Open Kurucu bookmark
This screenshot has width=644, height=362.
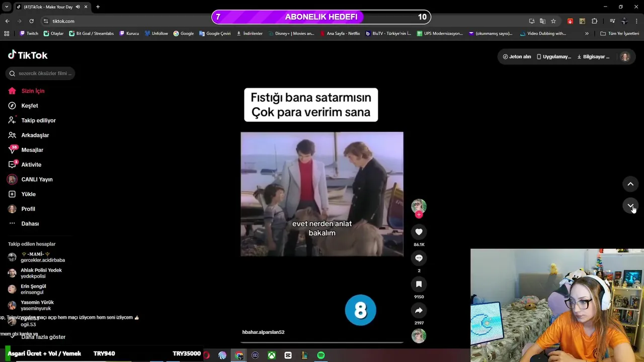click(129, 34)
